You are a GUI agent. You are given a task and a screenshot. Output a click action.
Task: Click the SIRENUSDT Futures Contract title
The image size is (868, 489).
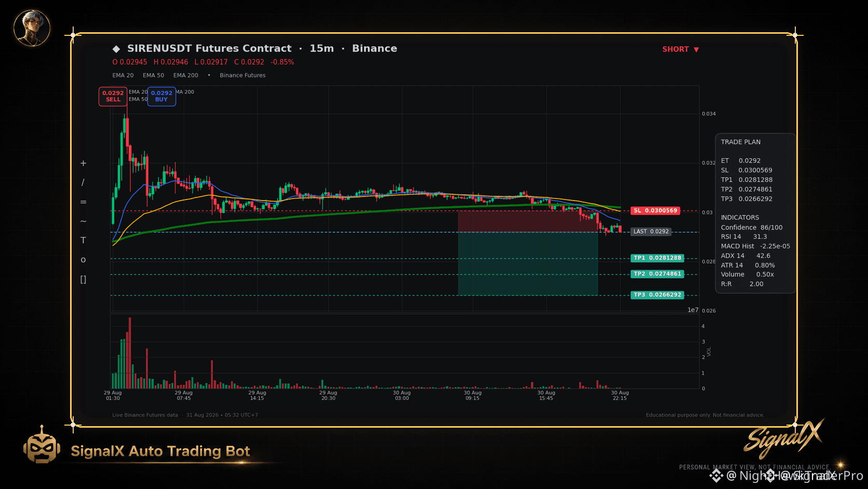[209, 48]
